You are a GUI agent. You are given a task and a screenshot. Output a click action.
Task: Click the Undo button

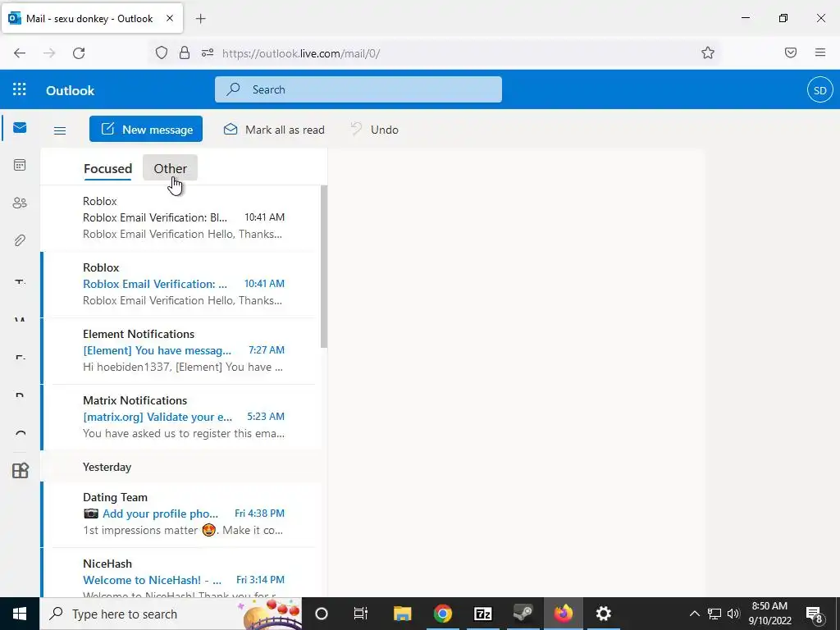(374, 130)
